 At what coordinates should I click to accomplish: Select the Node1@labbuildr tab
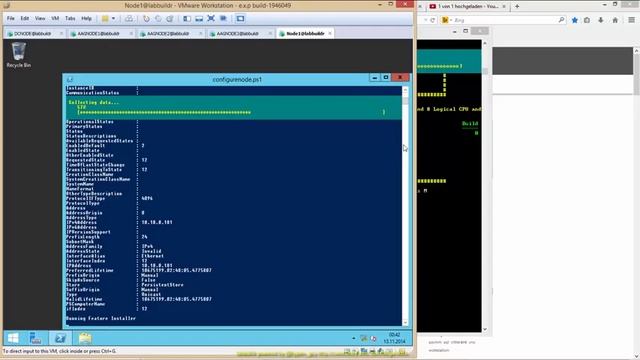[305, 33]
